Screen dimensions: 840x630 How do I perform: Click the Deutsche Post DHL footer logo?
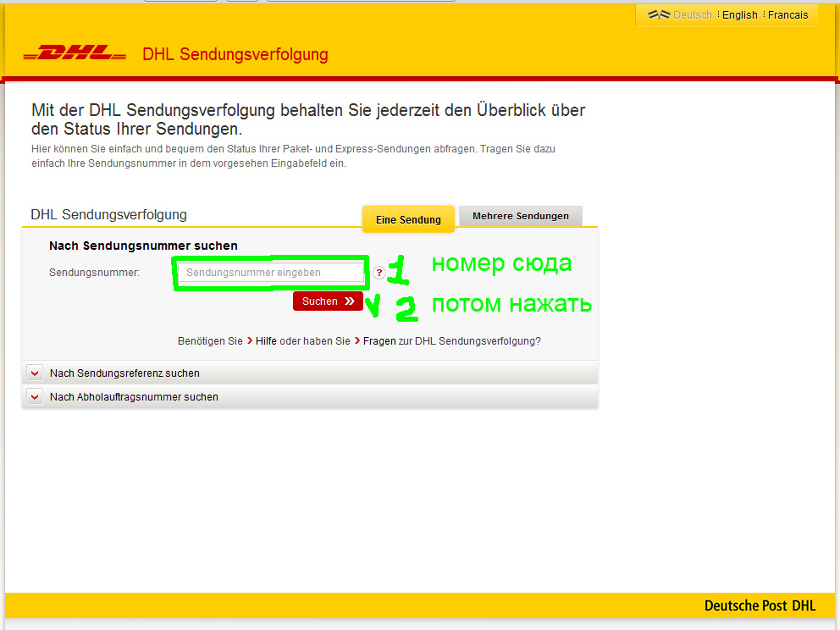coord(760,605)
